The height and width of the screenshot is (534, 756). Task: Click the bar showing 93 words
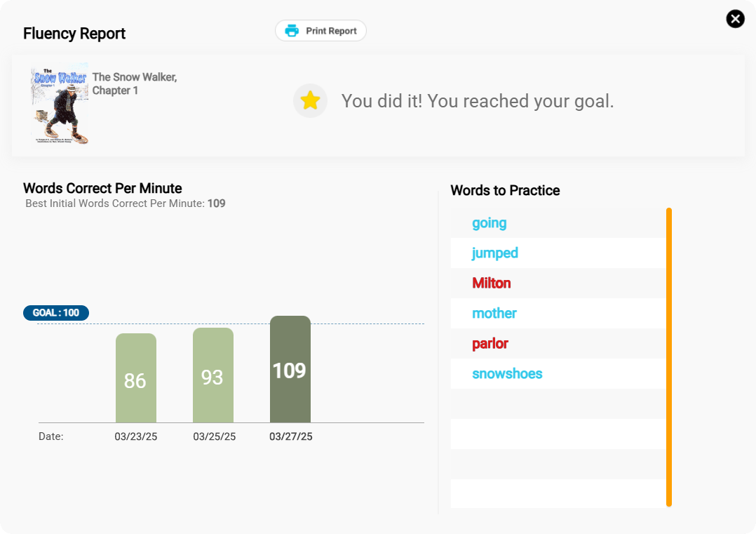pos(212,375)
